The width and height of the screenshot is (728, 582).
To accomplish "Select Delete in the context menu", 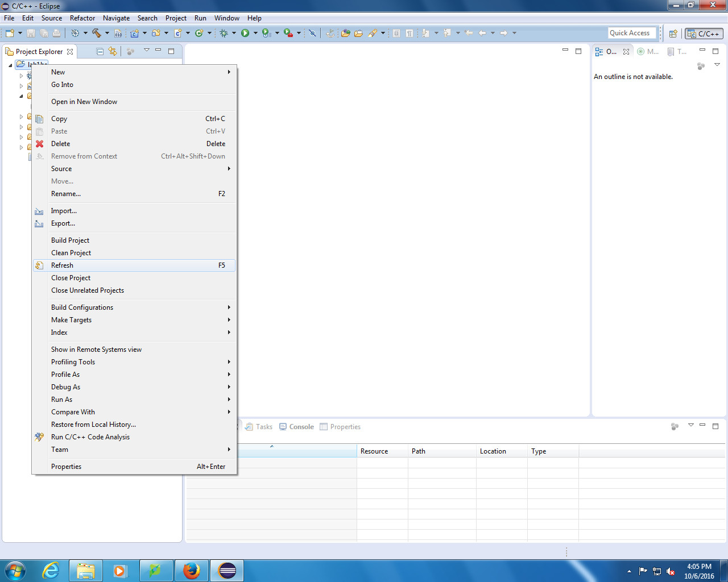I will pyautogui.click(x=134, y=144).
